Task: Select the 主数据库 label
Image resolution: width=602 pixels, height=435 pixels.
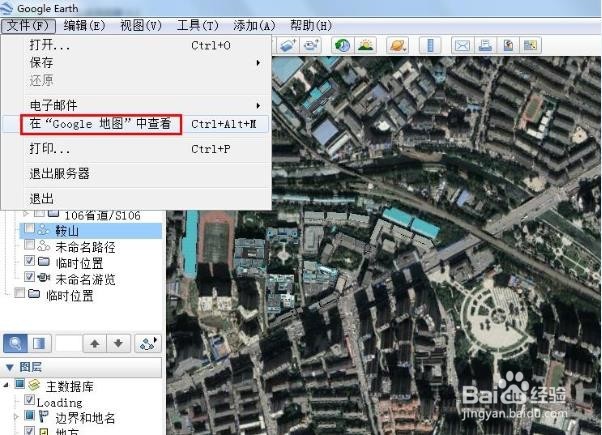Action: (x=69, y=386)
